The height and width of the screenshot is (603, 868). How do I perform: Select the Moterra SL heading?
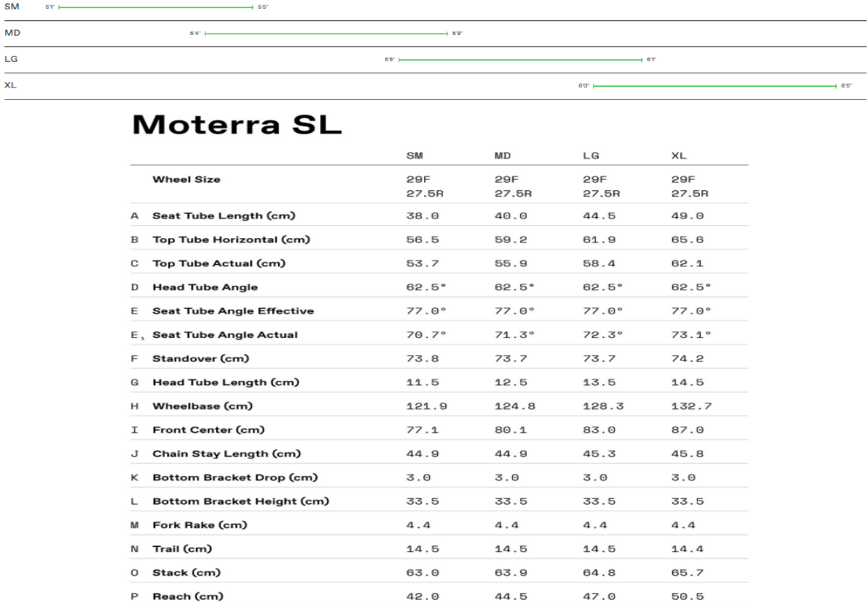pos(237,125)
